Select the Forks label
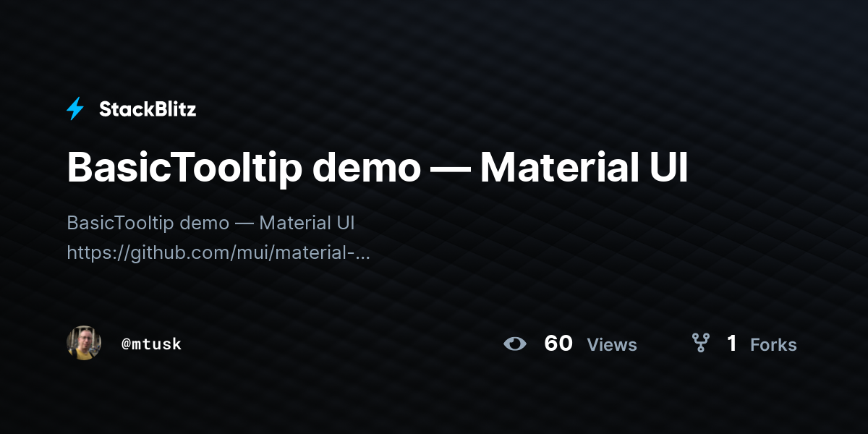Screen dimensions: 868x434 (773, 345)
